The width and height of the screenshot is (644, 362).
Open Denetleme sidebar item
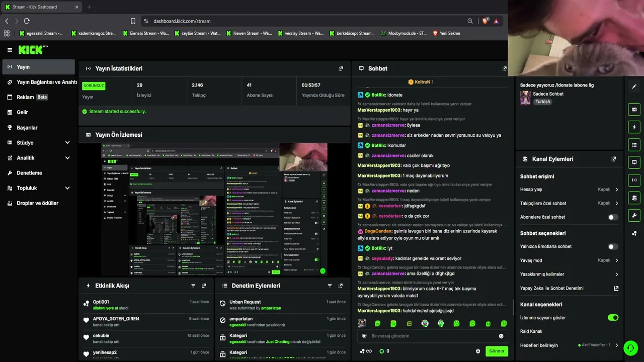38,173
